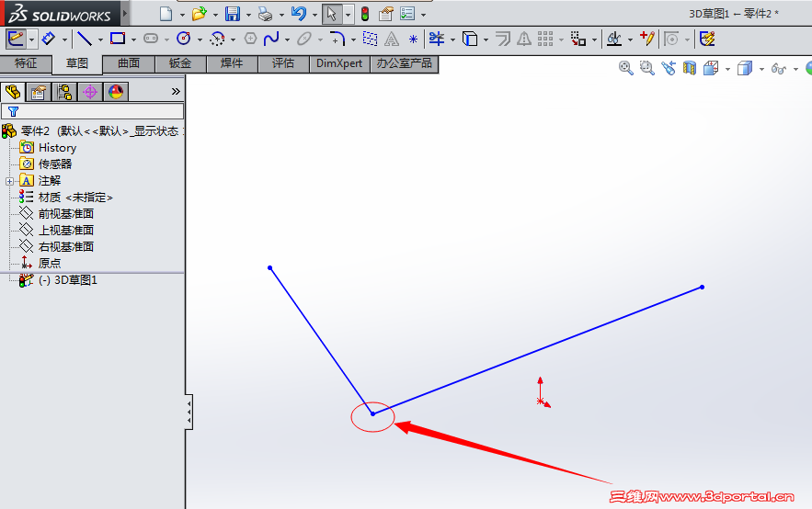This screenshot has width=812, height=509.
Task: Undo the last action
Action: click(298, 14)
